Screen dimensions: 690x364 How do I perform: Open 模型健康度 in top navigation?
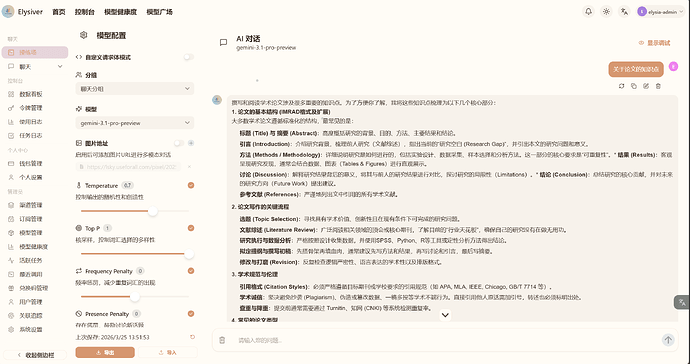[x=121, y=12]
